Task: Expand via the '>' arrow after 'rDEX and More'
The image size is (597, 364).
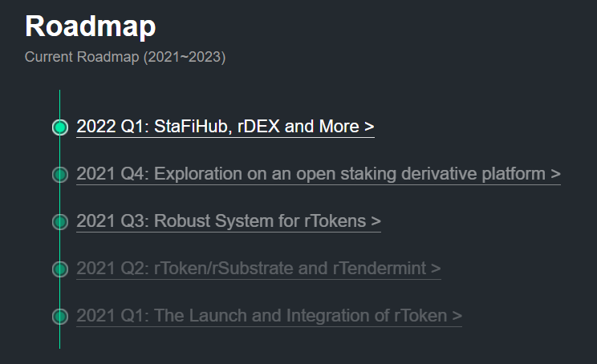Action: [369, 127]
